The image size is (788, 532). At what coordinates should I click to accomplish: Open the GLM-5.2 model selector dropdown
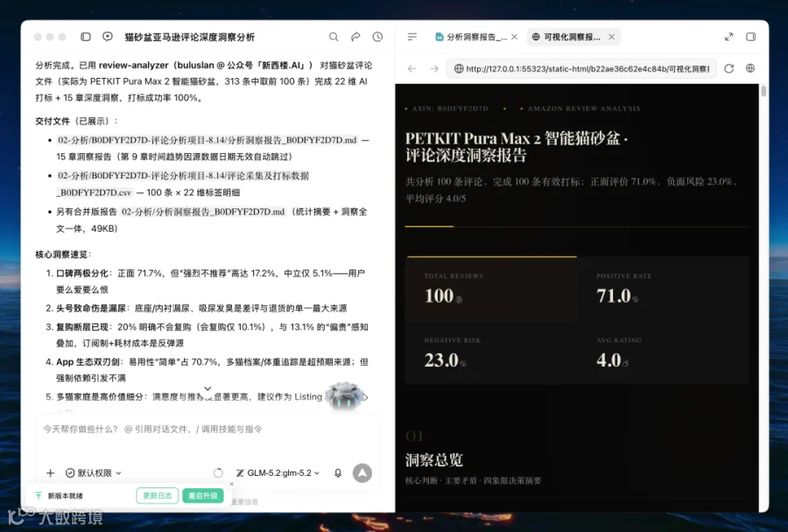(278, 472)
